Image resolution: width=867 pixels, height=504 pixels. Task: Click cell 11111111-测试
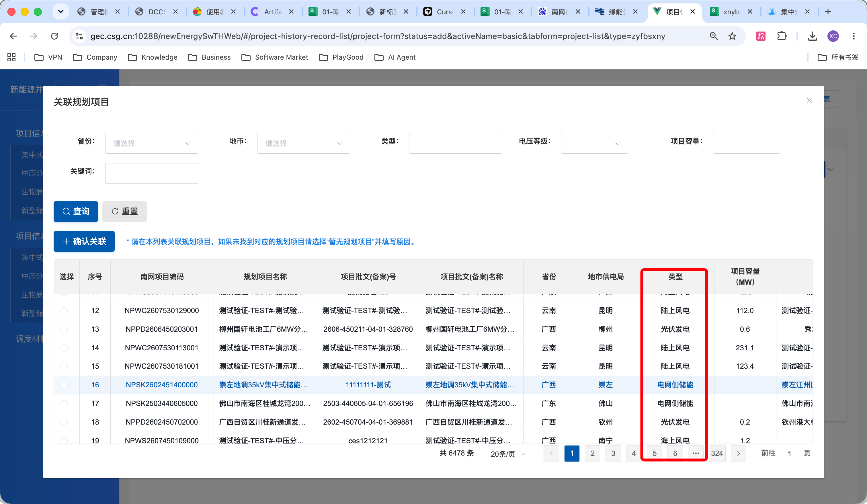pos(368,385)
